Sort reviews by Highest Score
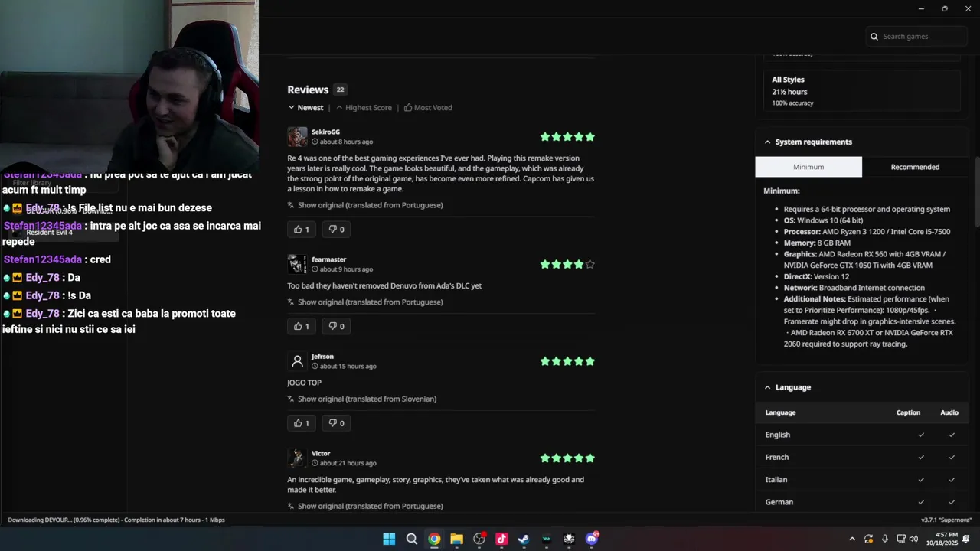 coord(364,108)
